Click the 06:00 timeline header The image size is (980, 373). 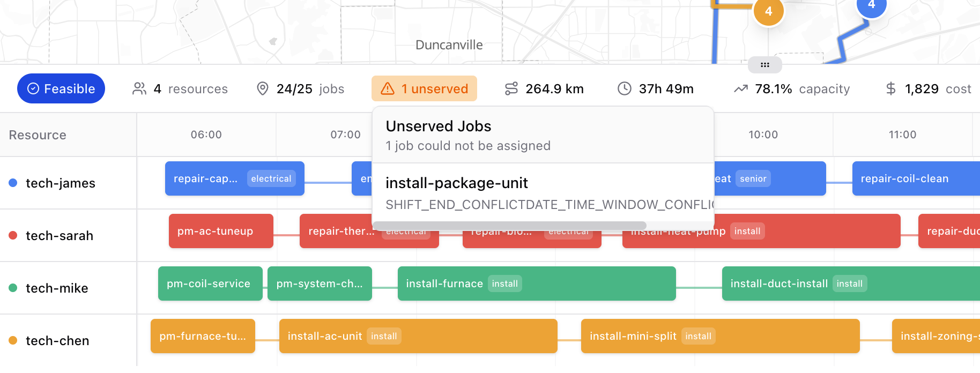(206, 135)
